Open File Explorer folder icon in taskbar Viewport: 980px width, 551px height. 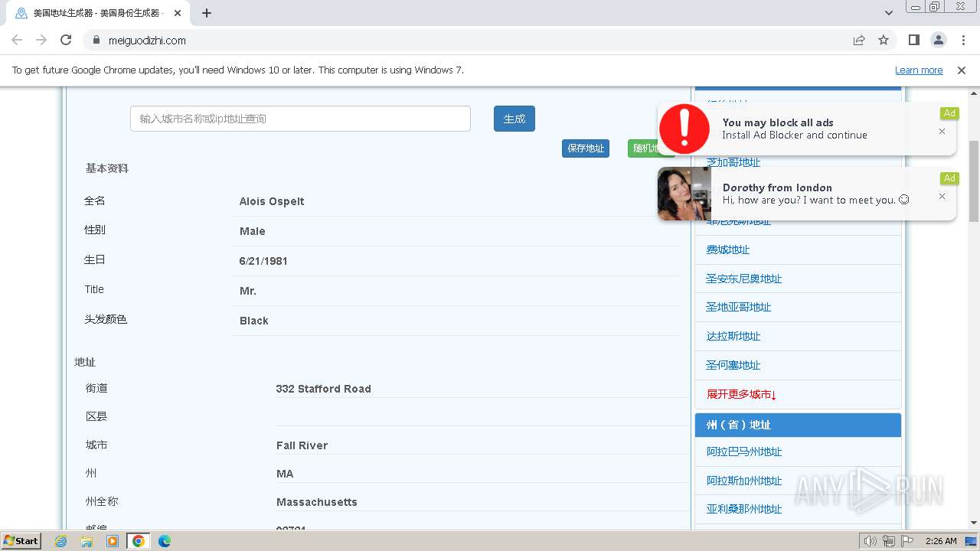click(87, 541)
